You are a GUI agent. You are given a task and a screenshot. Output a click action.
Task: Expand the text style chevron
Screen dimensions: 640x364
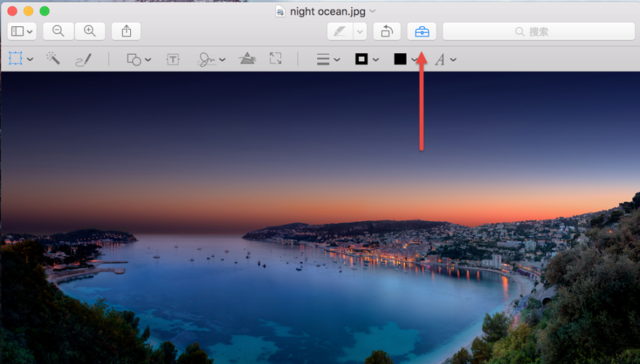click(x=453, y=60)
